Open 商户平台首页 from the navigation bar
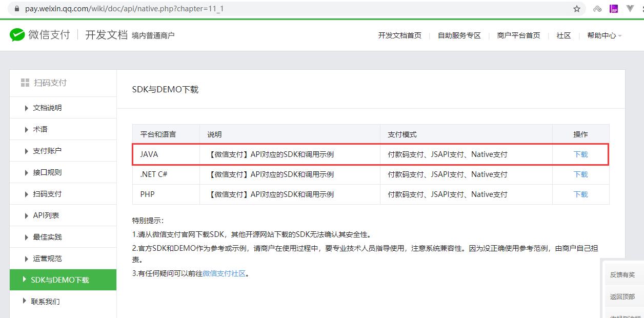Screen dimensions: 644x318 pyautogui.click(x=518, y=35)
